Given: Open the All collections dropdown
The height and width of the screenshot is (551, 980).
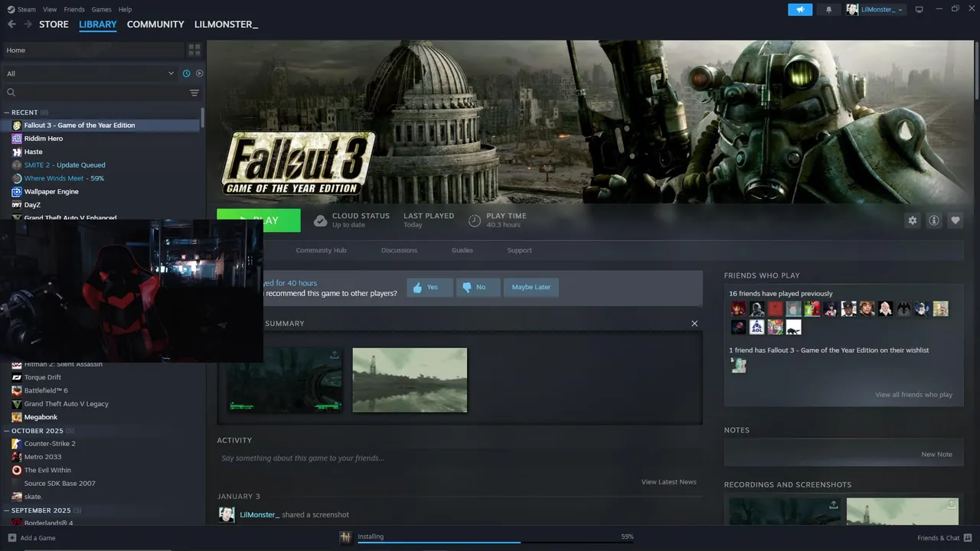Looking at the screenshot, I should coord(90,73).
